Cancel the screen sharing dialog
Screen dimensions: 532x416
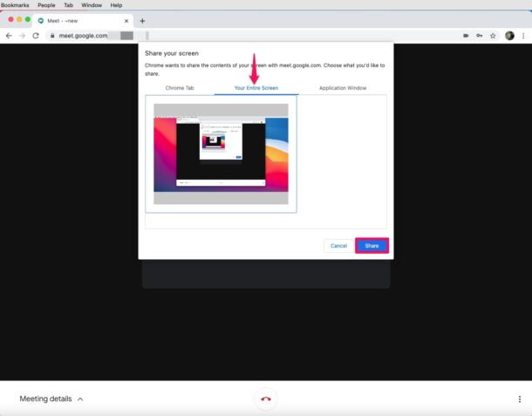pos(338,246)
